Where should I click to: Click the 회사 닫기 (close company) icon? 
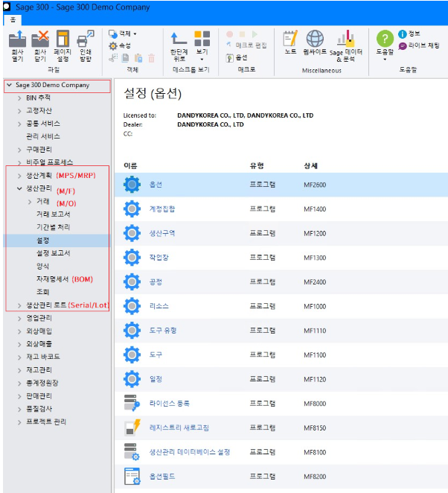(x=40, y=39)
